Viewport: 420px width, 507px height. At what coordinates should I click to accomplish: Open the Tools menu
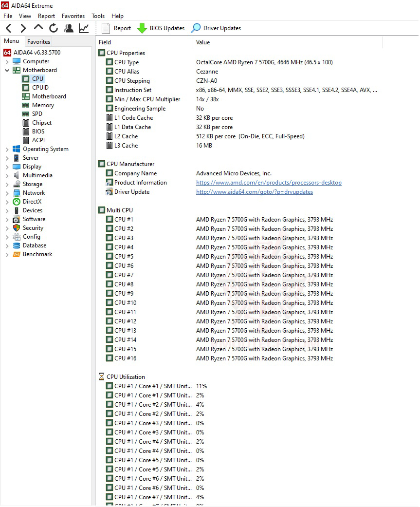point(98,16)
